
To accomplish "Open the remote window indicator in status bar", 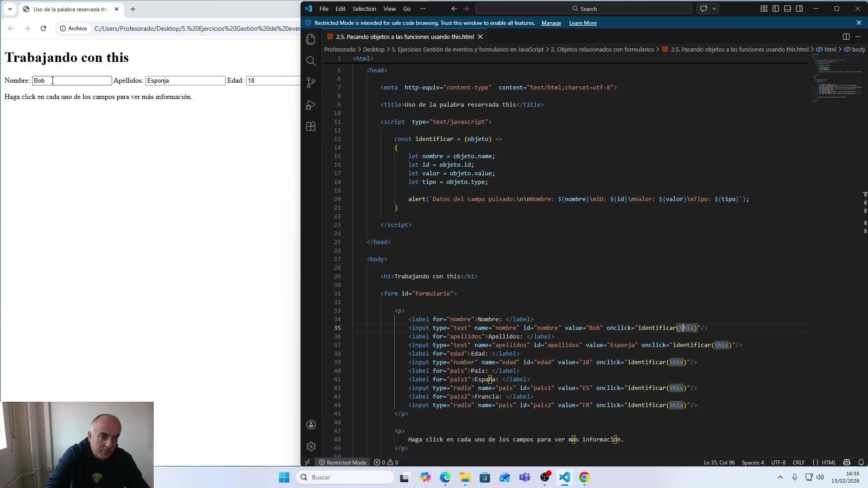I will [307, 462].
